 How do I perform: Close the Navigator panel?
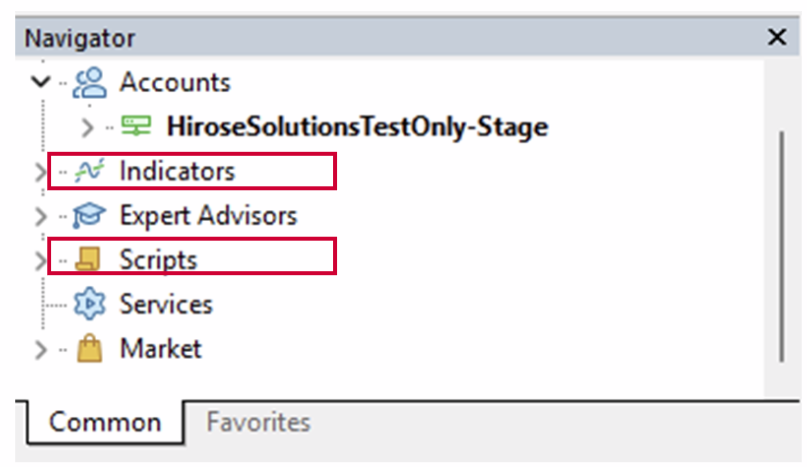[x=776, y=38]
